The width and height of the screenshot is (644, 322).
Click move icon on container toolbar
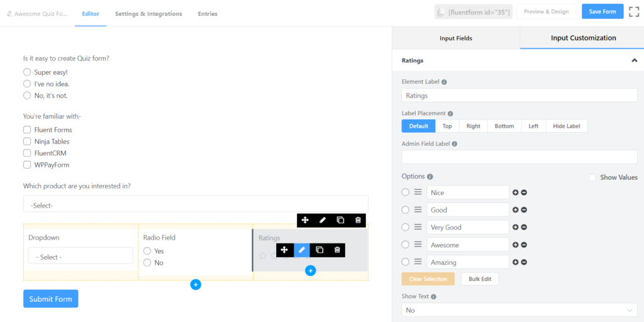[305, 220]
